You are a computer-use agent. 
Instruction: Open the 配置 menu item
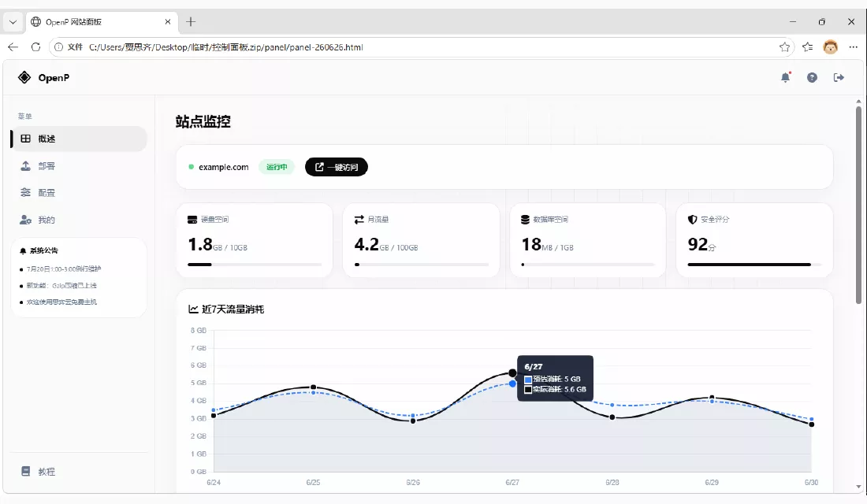click(79, 193)
